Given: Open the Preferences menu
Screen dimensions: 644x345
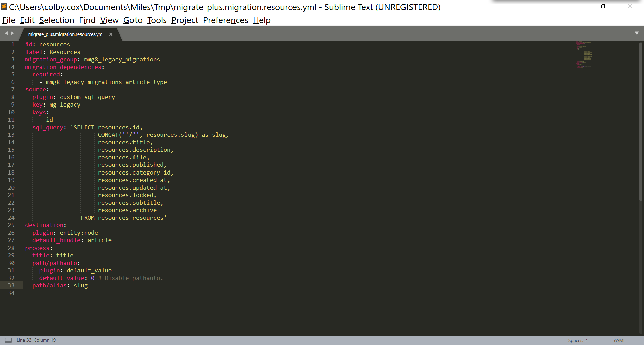Looking at the screenshot, I should tap(225, 20).
